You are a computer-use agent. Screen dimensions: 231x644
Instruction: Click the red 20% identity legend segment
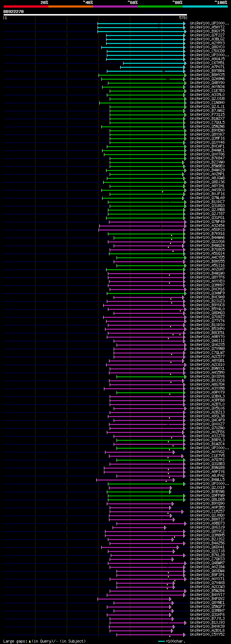[x=26, y=6]
